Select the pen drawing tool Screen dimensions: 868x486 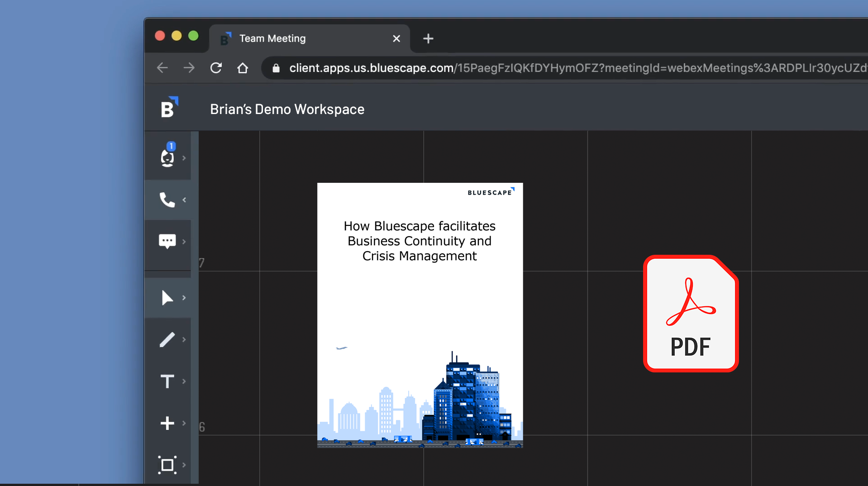[x=167, y=339]
